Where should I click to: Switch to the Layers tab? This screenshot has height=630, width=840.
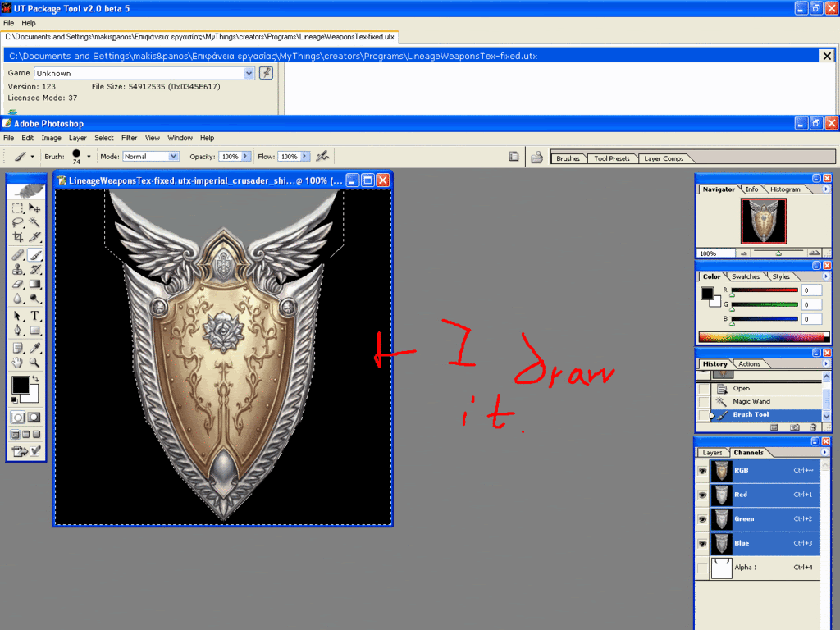coord(712,452)
